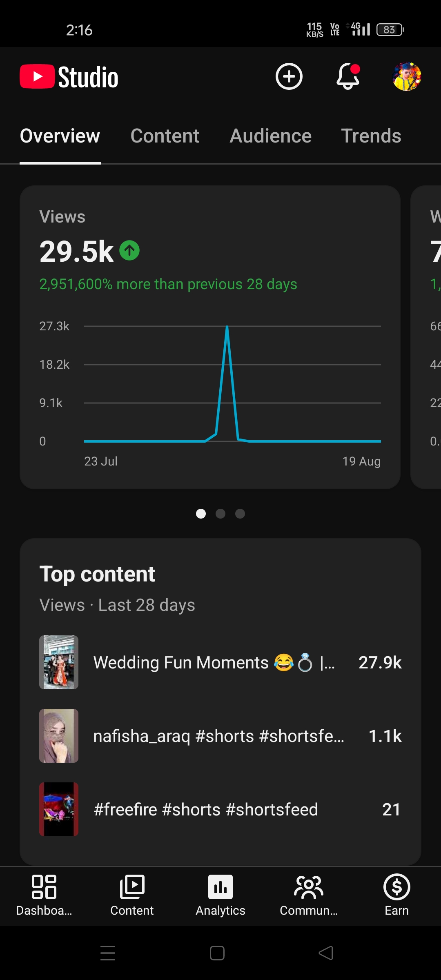Open Content in bottom navigation
The image size is (441, 980).
(132, 895)
